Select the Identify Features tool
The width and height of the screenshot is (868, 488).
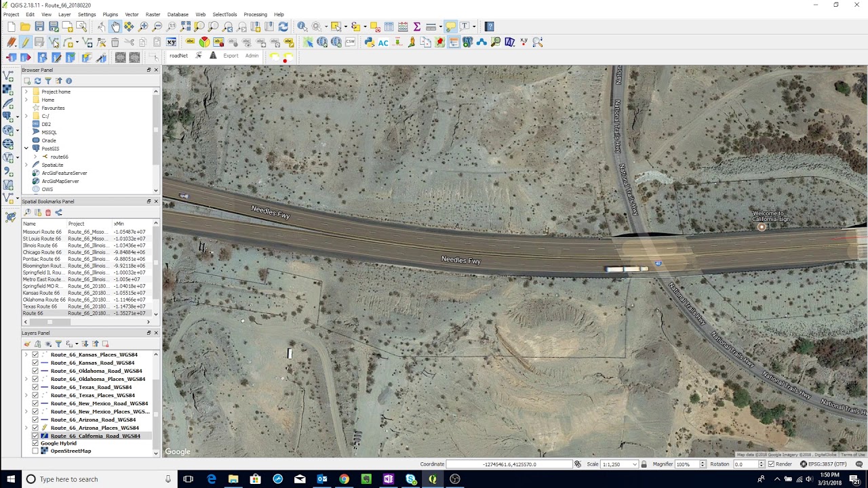tap(302, 26)
